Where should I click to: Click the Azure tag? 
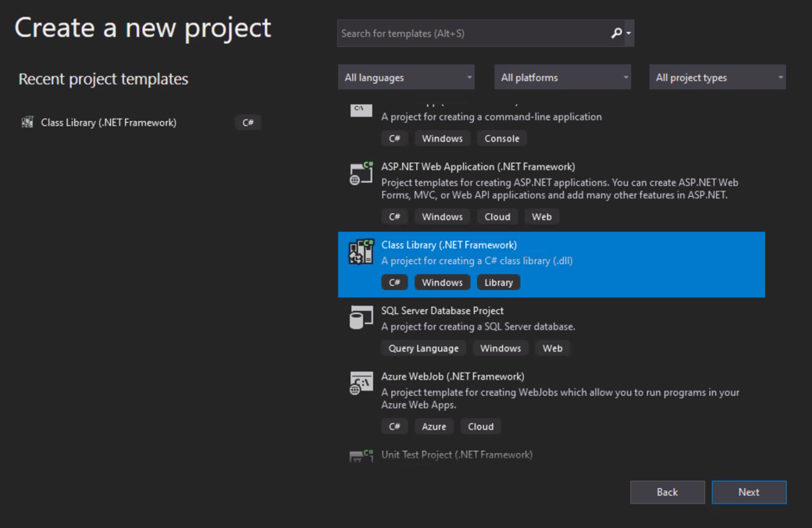pos(434,426)
